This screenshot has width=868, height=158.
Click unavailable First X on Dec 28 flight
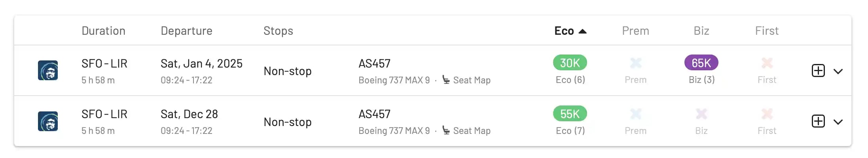[767, 114]
